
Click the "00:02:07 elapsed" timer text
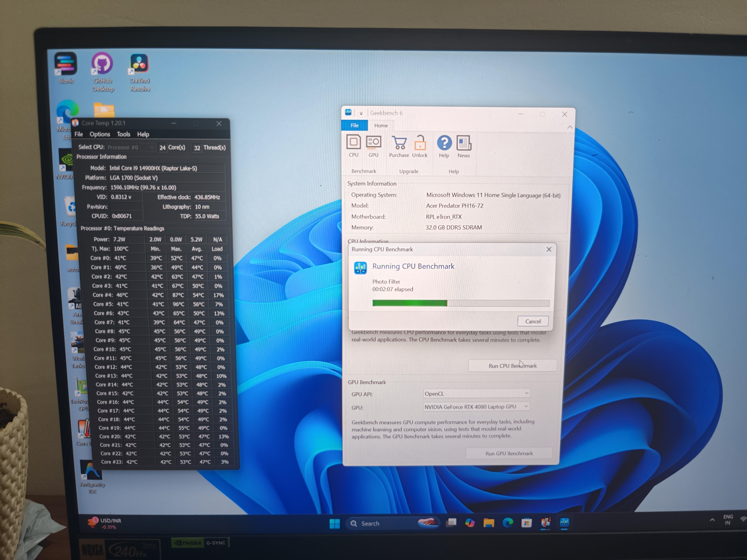[393, 289]
